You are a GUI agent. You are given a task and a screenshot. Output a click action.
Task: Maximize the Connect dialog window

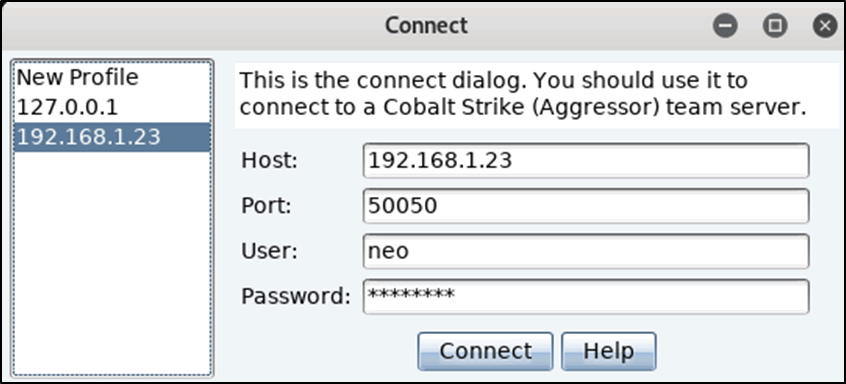[x=775, y=25]
